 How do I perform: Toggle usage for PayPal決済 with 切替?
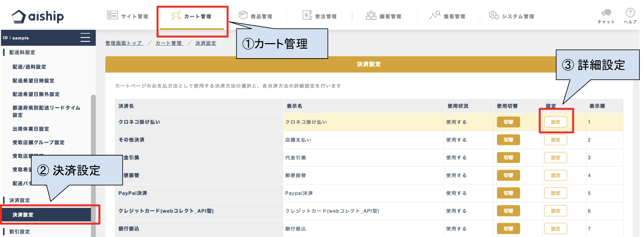coord(508,193)
